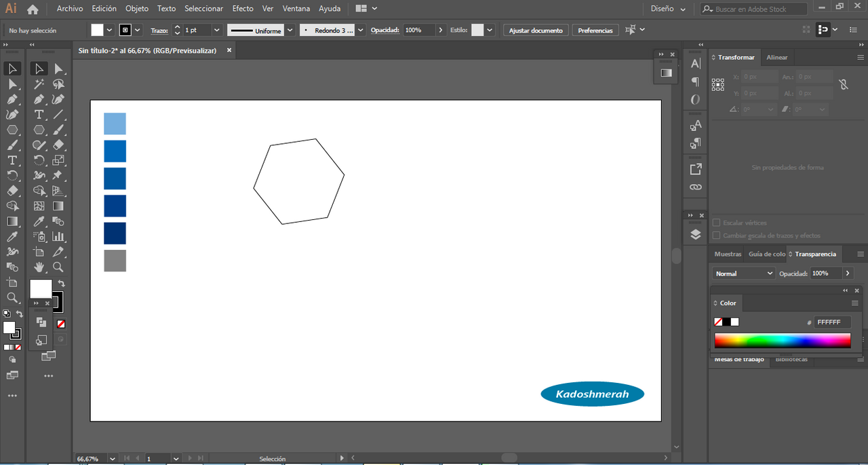Close the Sin título-2 document tab

pyautogui.click(x=229, y=50)
